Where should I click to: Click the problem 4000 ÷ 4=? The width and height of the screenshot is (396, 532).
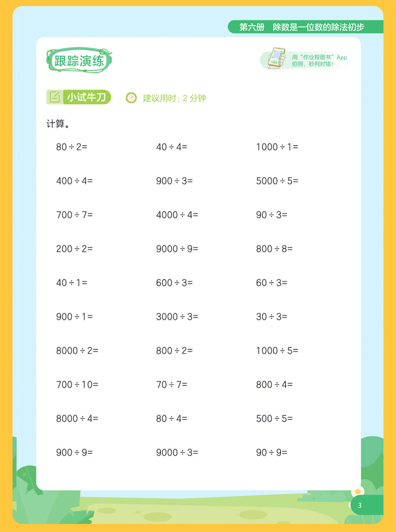coord(177,215)
